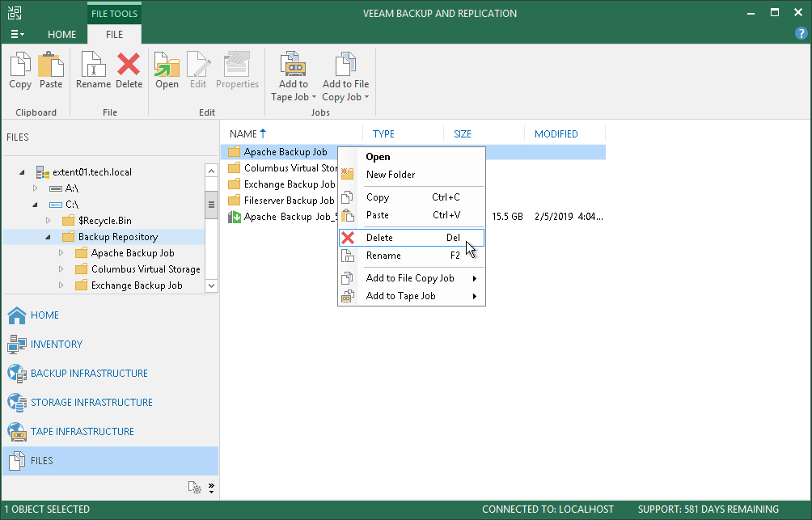
Task: Select the Exchange Backup Job folder in list
Action: click(282, 184)
